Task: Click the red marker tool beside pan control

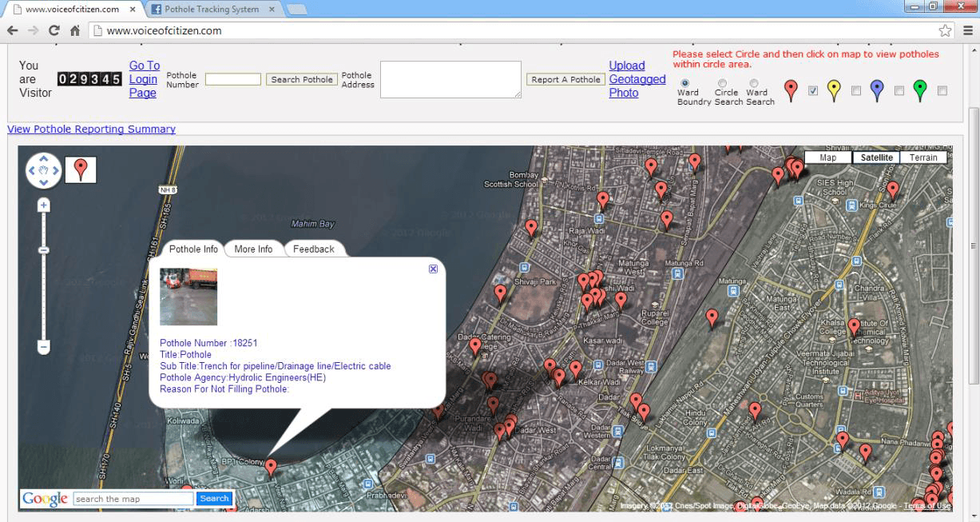Action: 81,169
